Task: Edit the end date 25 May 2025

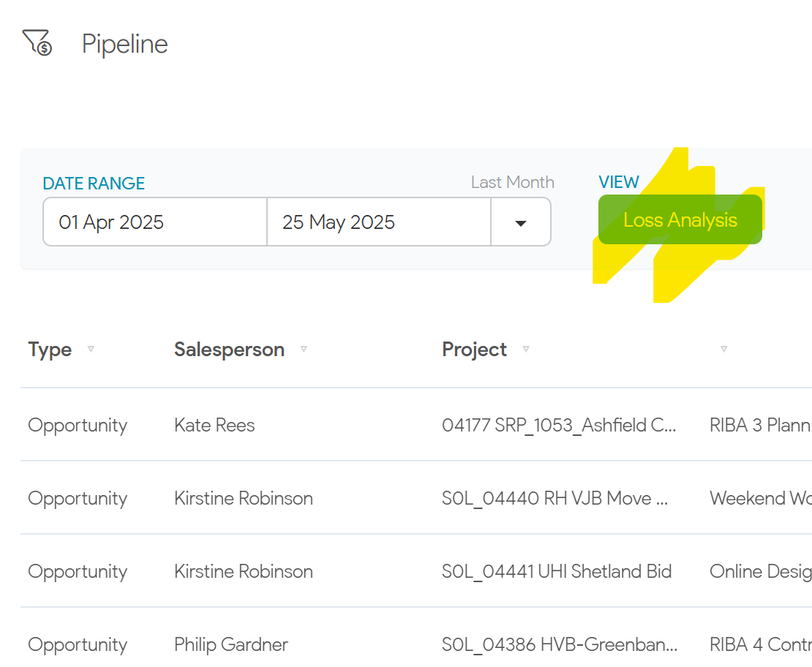Action: 378,222
